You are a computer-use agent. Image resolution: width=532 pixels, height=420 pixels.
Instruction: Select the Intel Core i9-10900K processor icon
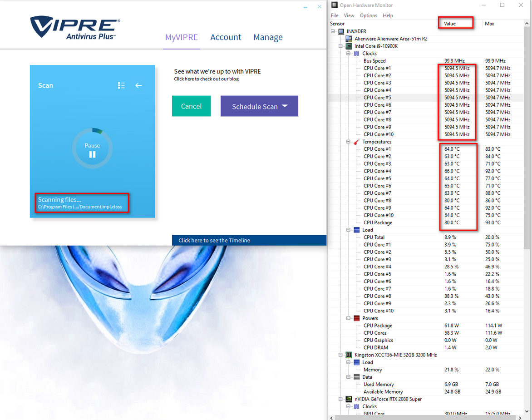tap(349, 46)
